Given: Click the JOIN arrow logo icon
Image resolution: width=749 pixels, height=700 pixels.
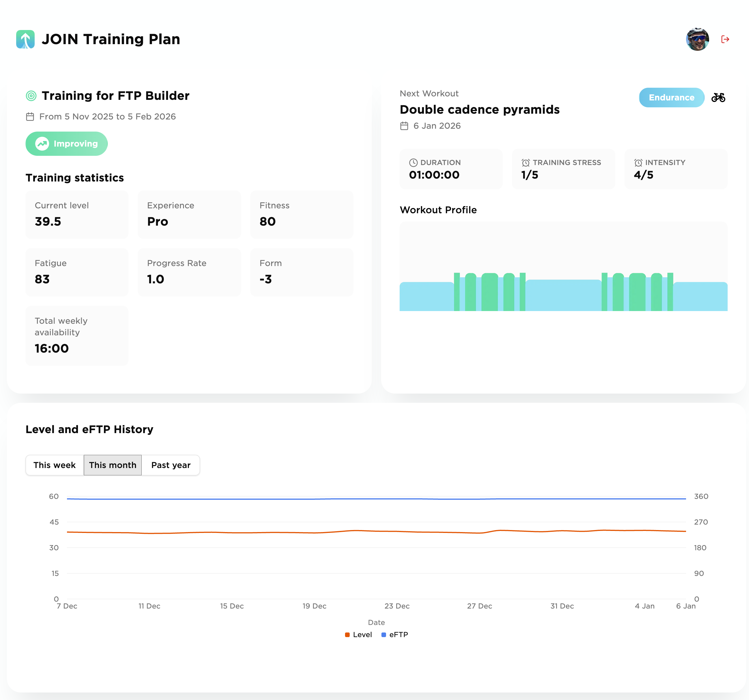Looking at the screenshot, I should pyautogui.click(x=25, y=39).
